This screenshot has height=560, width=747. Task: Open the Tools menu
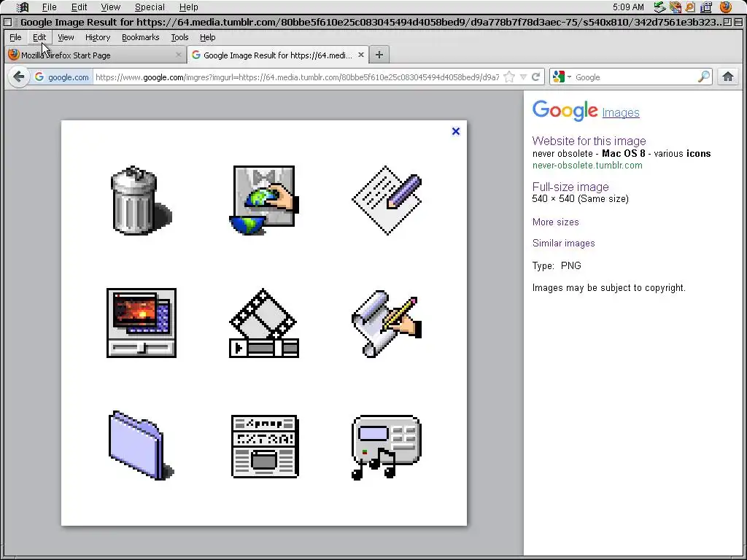[x=179, y=37]
